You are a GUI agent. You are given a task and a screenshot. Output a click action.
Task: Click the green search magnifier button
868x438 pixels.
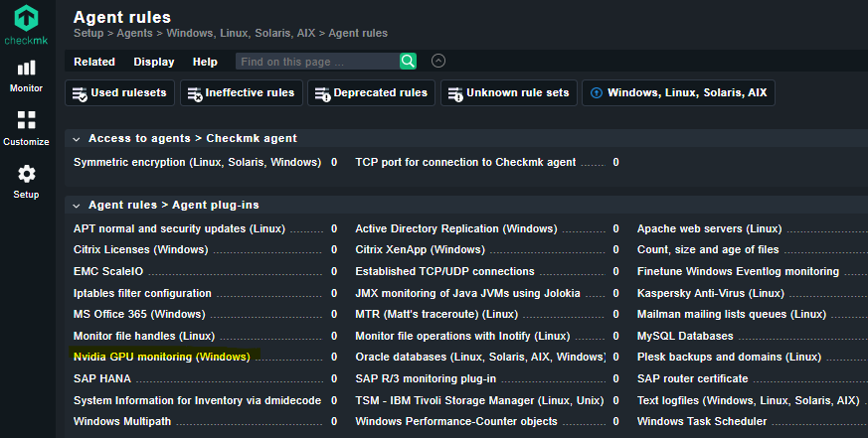pos(408,62)
